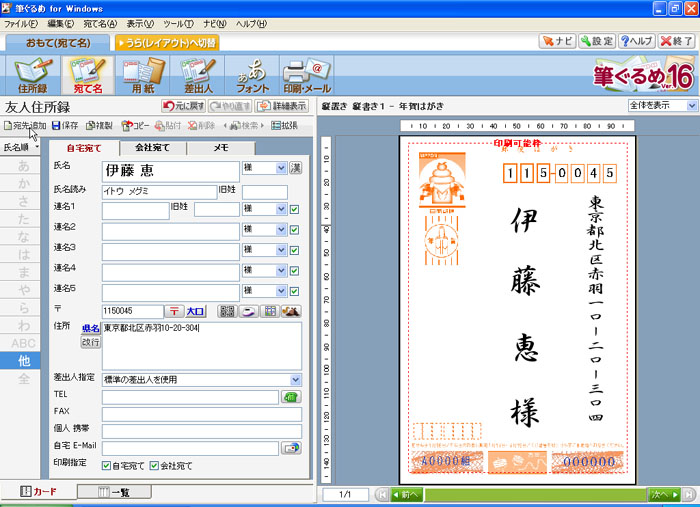This screenshot has width=700, height=507.
Task: Click the 保存 save toolbar icon
Action: (65, 126)
